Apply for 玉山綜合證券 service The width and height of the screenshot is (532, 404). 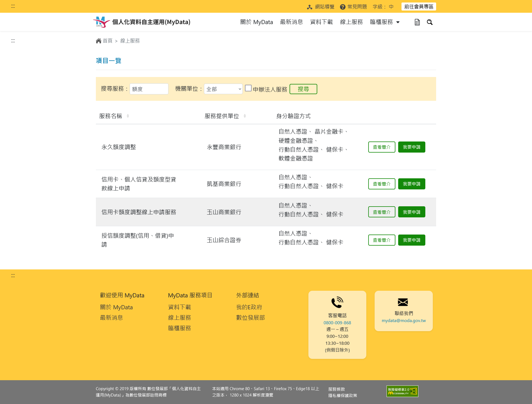(x=411, y=240)
